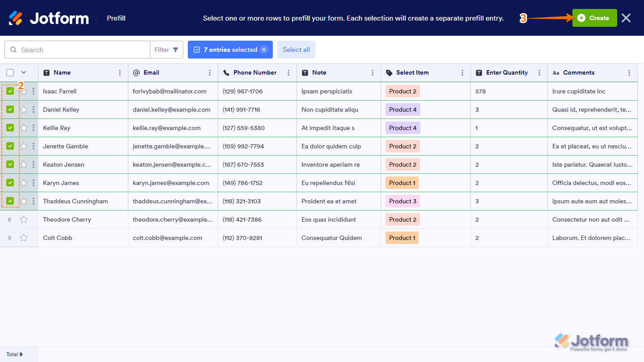Click the Select all button

click(296, 50)
